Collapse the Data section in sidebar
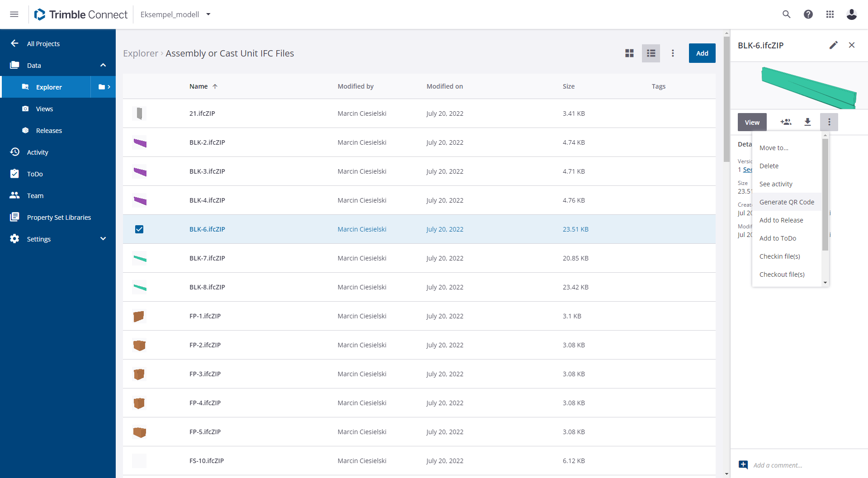 [103, 65]
